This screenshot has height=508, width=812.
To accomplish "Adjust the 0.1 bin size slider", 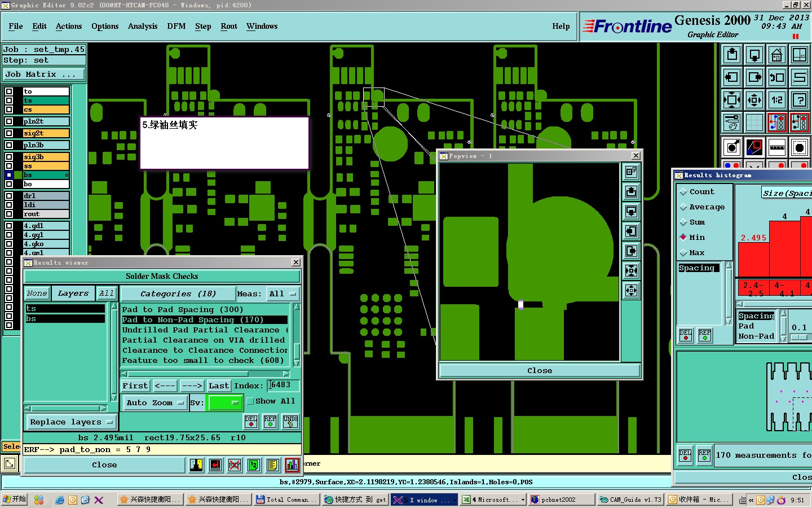I will tap(799, 337).
